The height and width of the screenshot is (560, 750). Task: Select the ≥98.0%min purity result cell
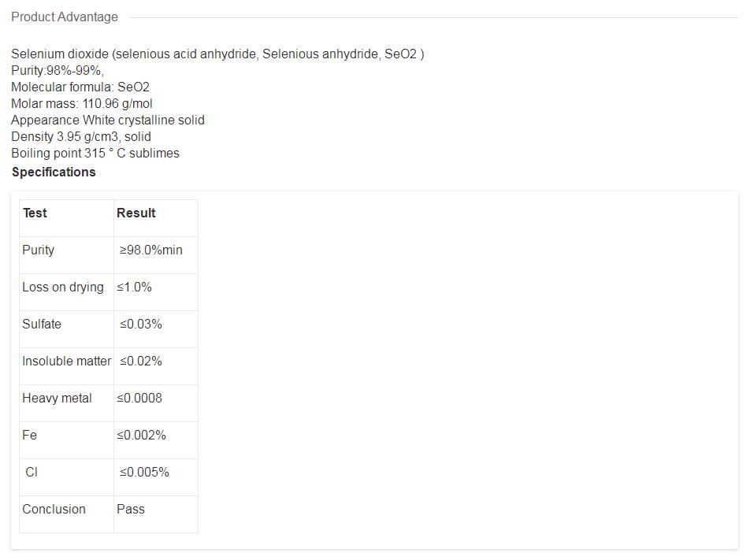coord(151,250)
